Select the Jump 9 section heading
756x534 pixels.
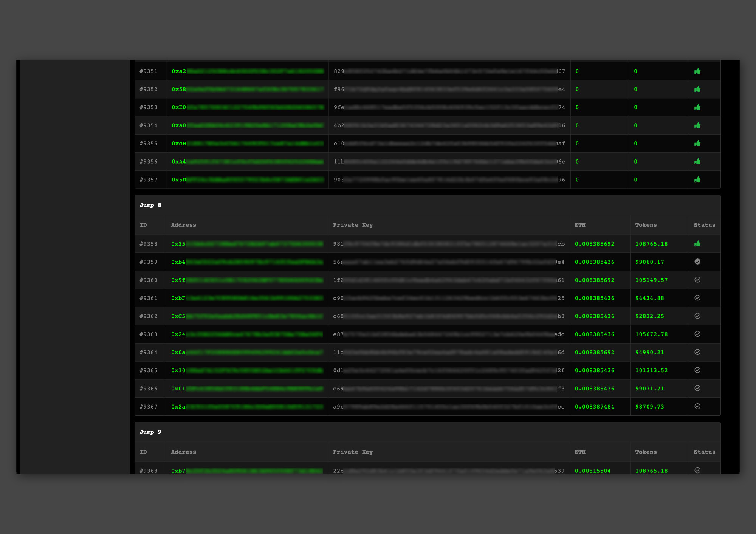click(x=150, y=432)
